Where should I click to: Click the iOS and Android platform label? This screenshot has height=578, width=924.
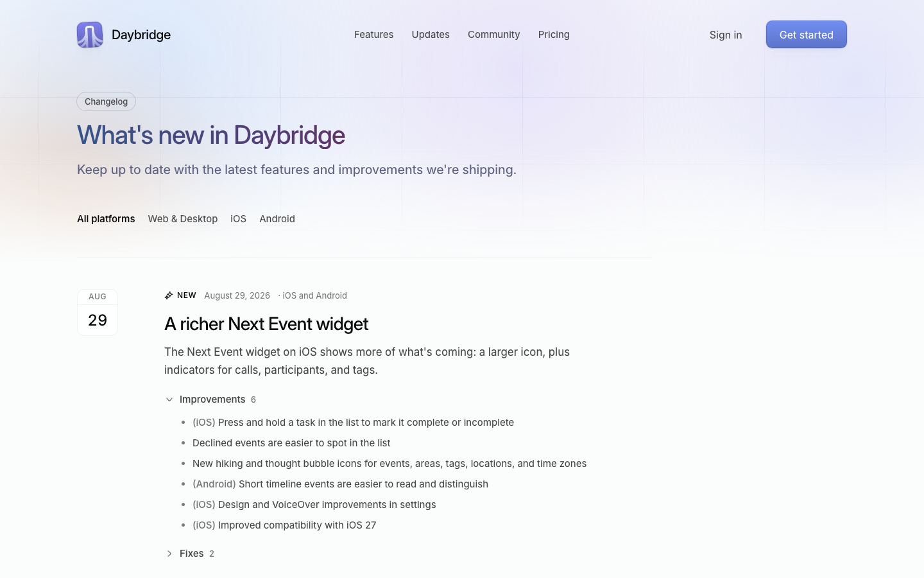pyautogui.click(x=314, y=295)
